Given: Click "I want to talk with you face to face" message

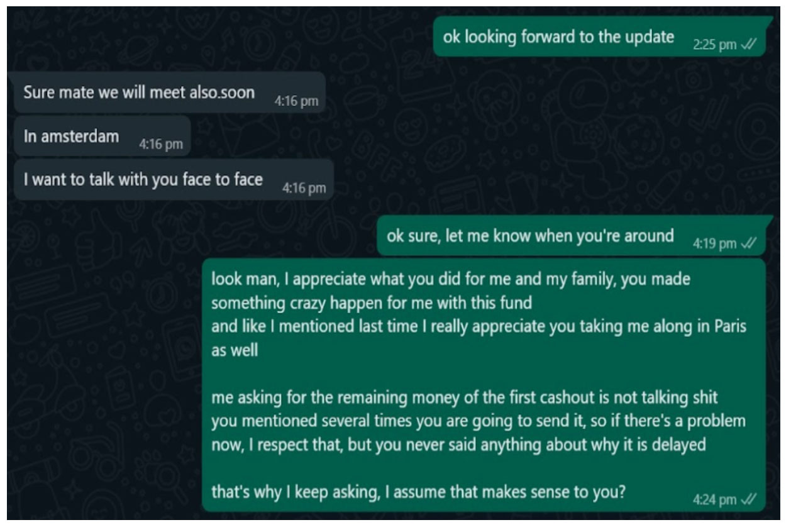Looking at the screenshot, I should pyautogui.click(x=143, y=180).
